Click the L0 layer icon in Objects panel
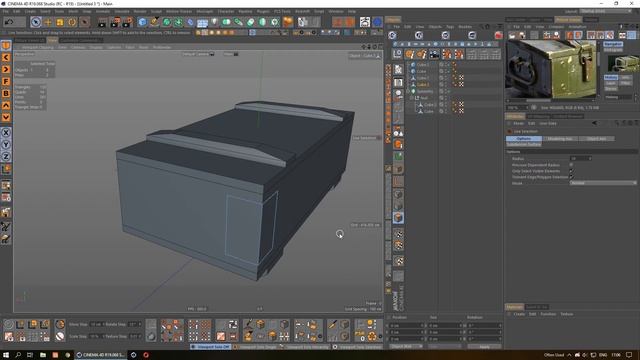The height and width of the screenshot is (360, 640). point(398,54)
